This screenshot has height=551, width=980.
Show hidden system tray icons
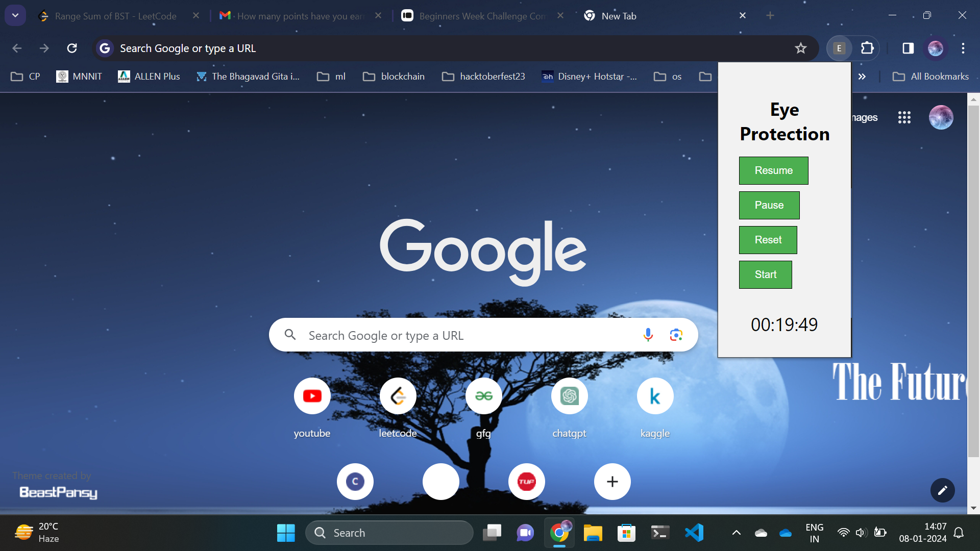736,533
